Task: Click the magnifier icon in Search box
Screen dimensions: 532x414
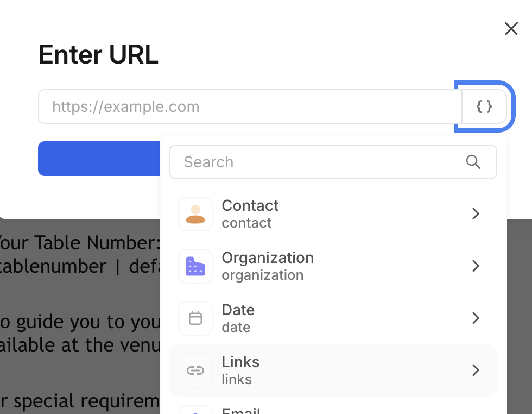Action: 473,162
